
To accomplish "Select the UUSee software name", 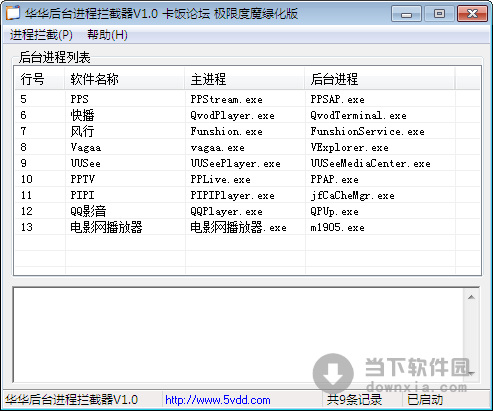I will [x=85, y=163].
